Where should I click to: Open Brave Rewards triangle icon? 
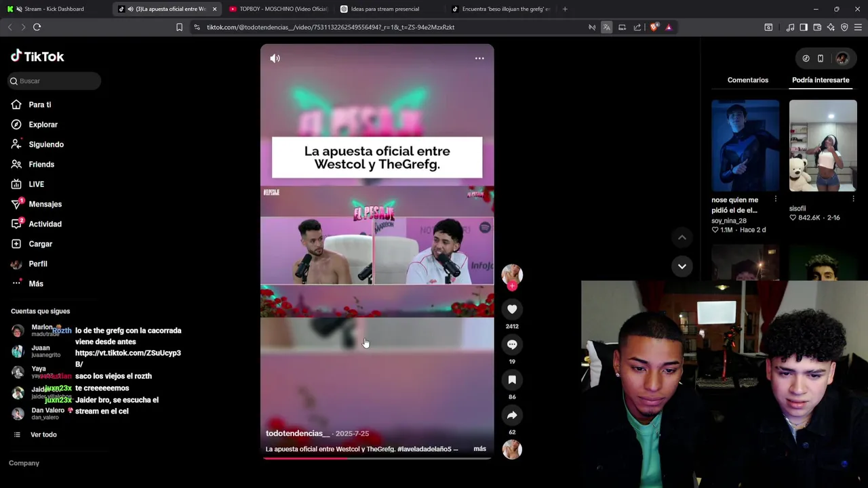click(x=669, y=27)
